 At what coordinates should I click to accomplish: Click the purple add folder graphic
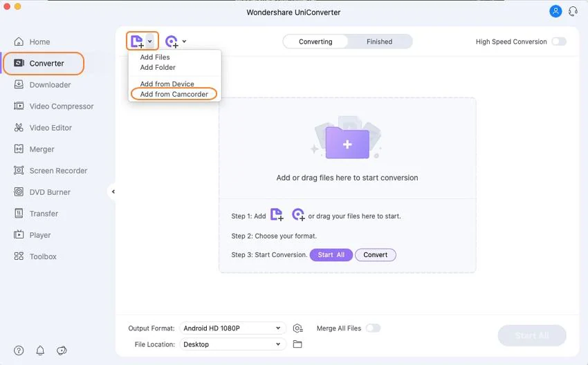[x=347, y=142]
